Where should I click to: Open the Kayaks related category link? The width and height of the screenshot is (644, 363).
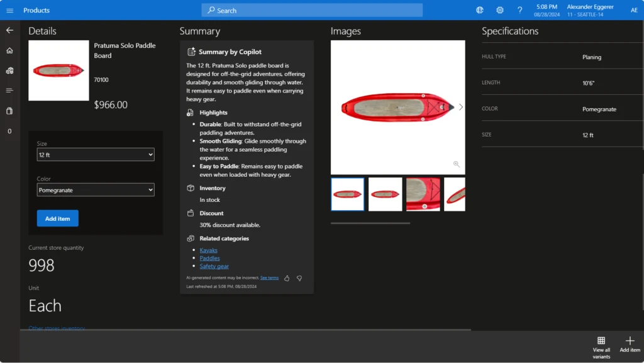point(208,250)
